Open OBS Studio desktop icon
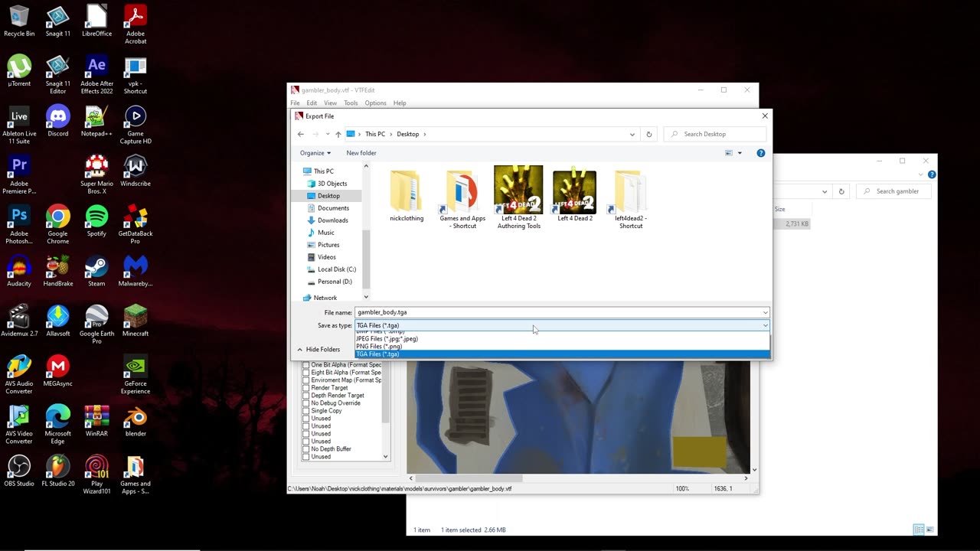 19,471
